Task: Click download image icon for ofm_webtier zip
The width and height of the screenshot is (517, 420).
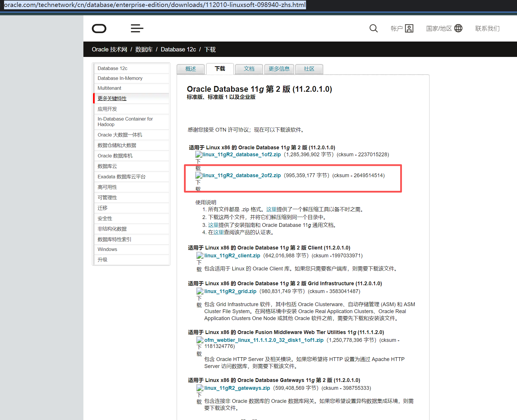Action: point(200,340)
